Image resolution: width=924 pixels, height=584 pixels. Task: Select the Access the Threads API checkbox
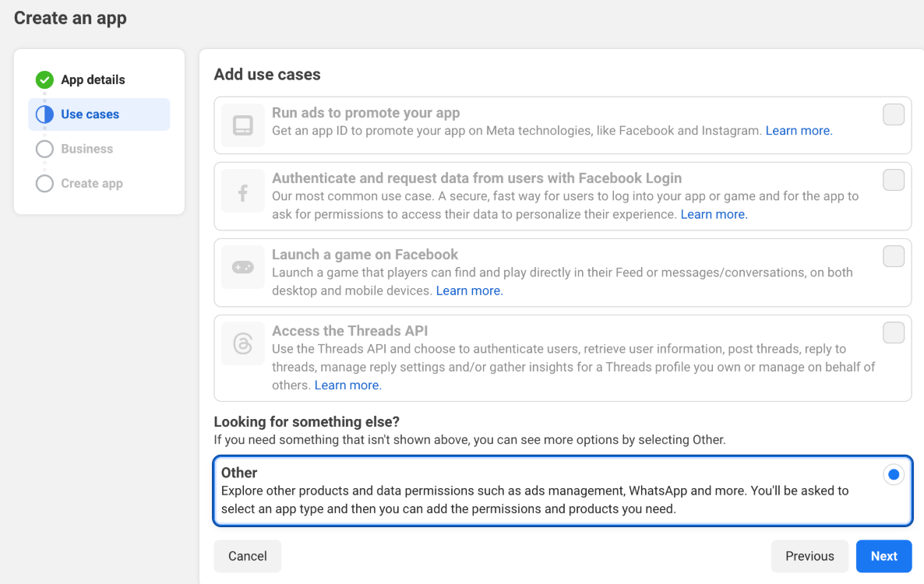893,332
